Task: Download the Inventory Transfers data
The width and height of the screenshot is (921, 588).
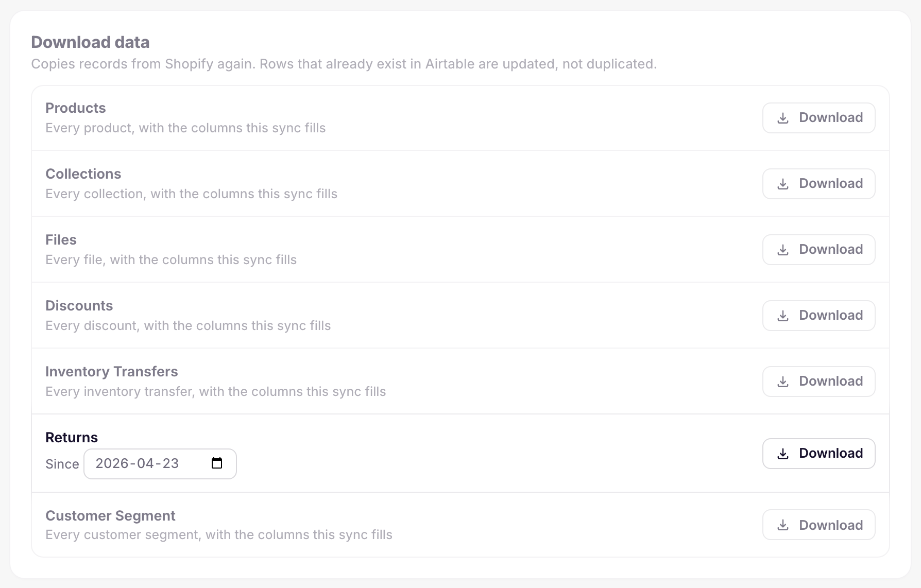Action: 818,382
